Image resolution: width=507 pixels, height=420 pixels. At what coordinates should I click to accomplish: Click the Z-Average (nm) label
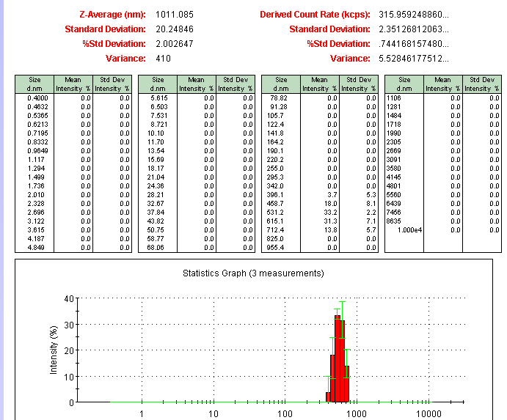point(112,15)
